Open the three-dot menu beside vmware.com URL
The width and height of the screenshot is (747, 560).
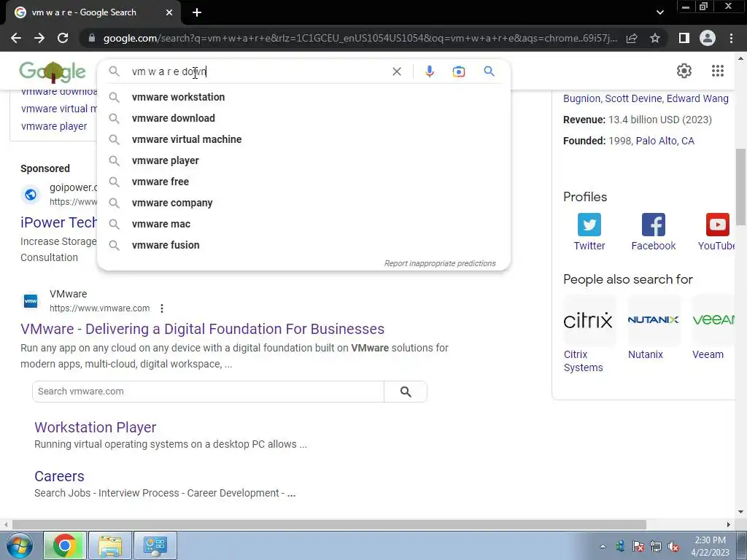coord(162,308)
